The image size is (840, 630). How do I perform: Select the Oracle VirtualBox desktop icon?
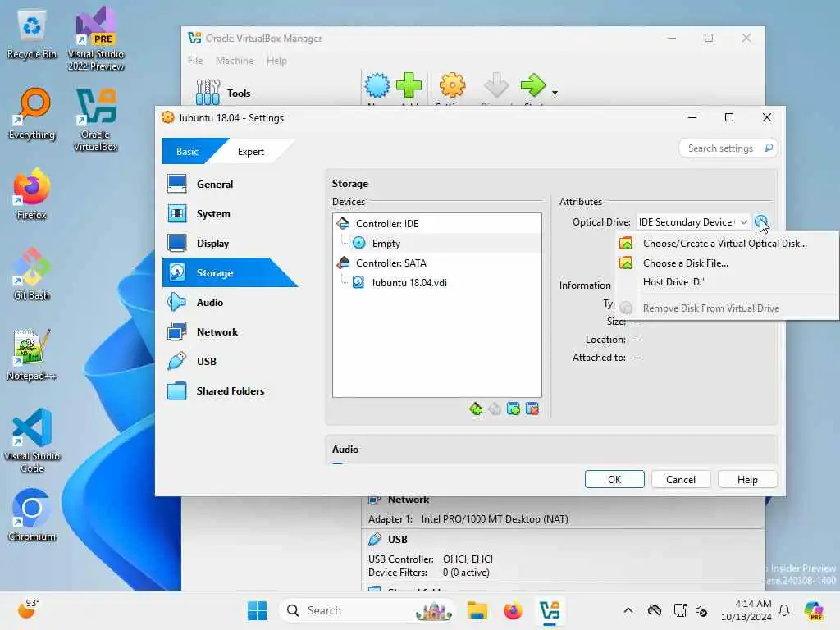click(x=96, y=120)
